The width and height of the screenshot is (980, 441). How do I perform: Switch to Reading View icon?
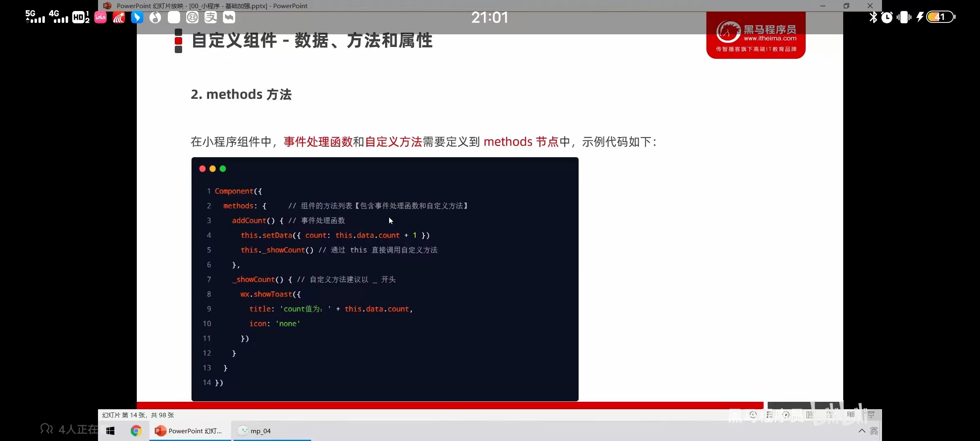(x=851, y=414)
